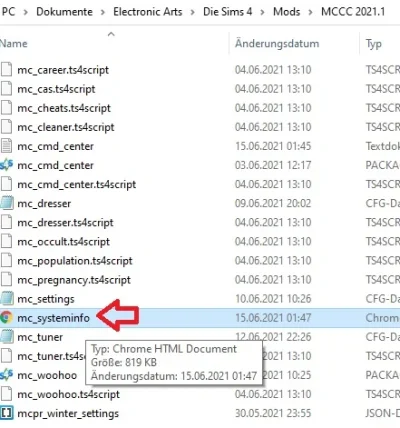Navigate to Mods folder breadcrumb

287,12
